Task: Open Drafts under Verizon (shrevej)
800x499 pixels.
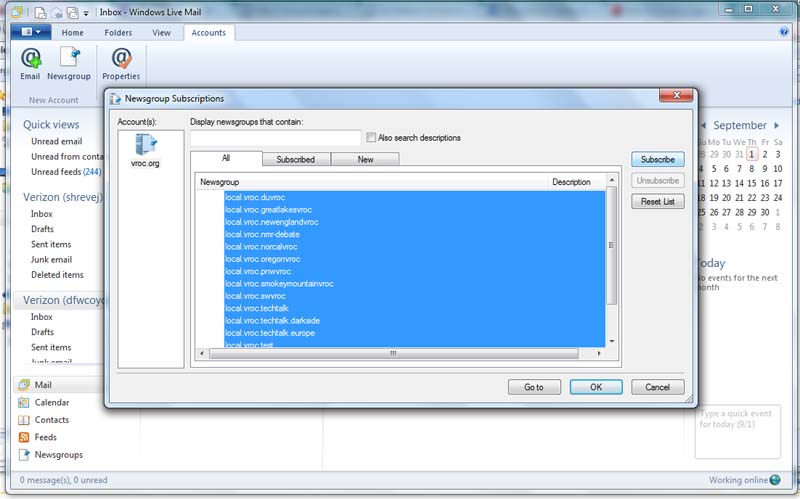Action: tap(42, 229)
